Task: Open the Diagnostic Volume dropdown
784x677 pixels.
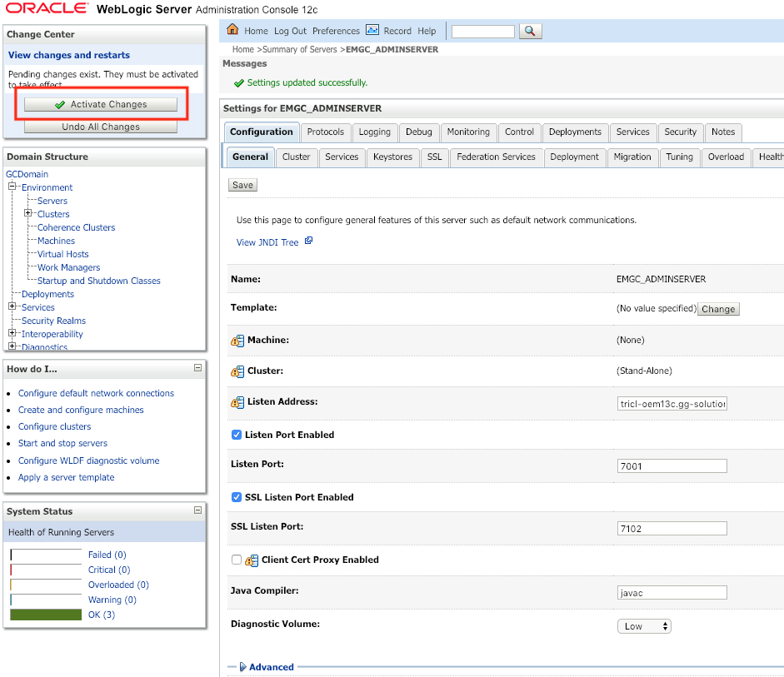Action: coord(645,626)
